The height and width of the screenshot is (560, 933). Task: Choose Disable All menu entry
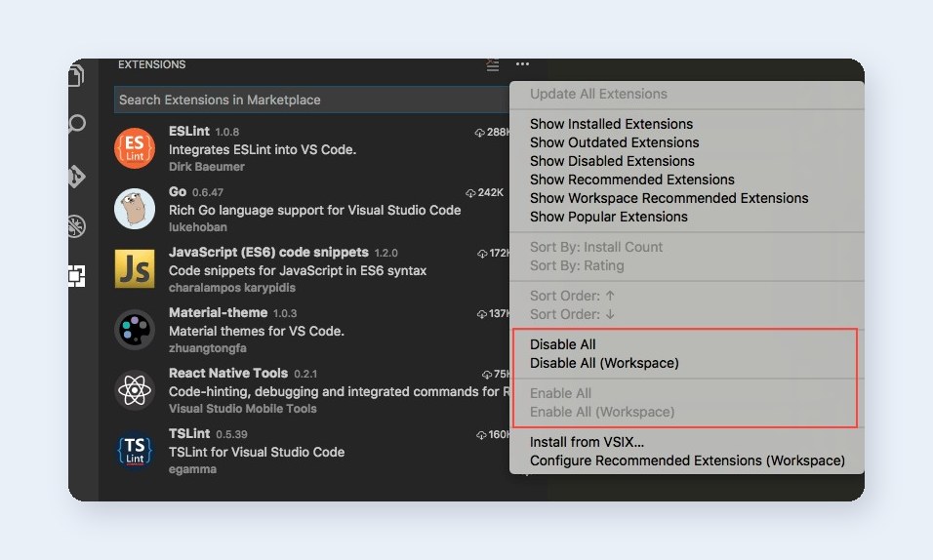tap(562, 344)
